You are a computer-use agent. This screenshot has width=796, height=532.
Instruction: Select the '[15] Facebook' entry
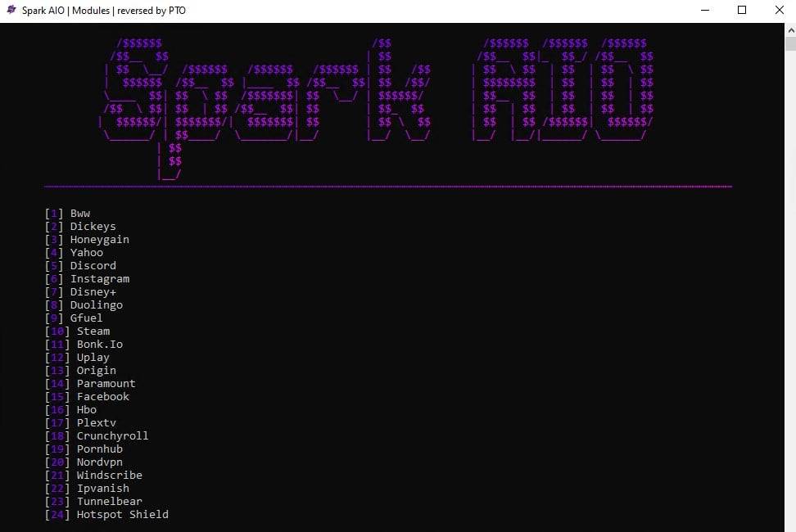point(88,397)
